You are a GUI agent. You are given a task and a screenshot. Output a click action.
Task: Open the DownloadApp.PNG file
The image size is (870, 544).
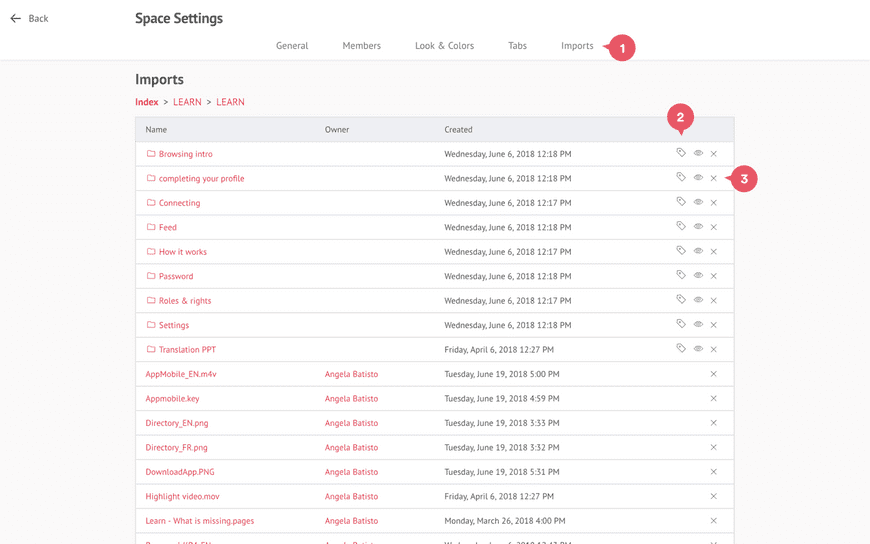tap(180, 471)
